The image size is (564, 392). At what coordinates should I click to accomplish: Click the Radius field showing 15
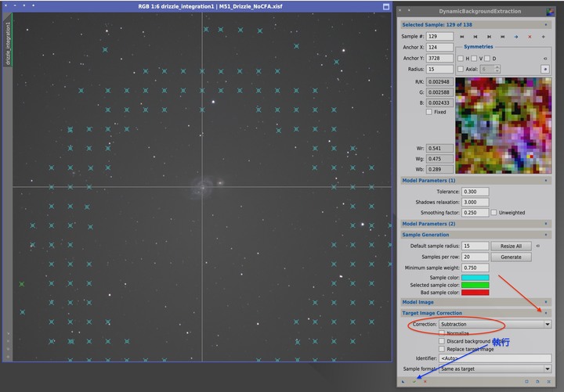pyautogui.click(x=439, y=69)
